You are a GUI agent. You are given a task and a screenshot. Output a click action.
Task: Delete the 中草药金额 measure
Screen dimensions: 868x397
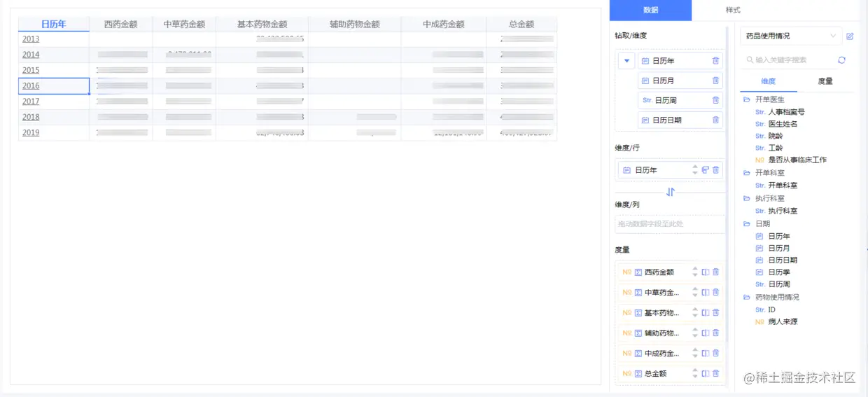tap(715, 293)
